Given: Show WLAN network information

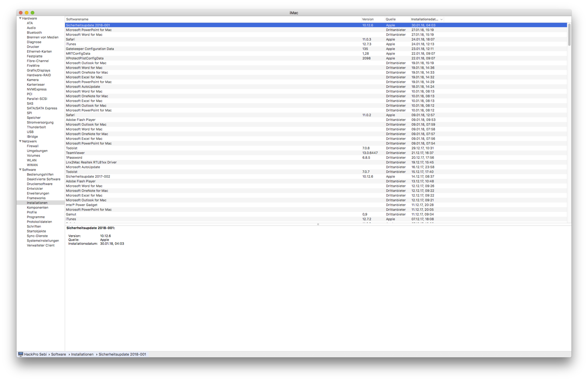Looking at the screenshot, I should pos(32,160).
